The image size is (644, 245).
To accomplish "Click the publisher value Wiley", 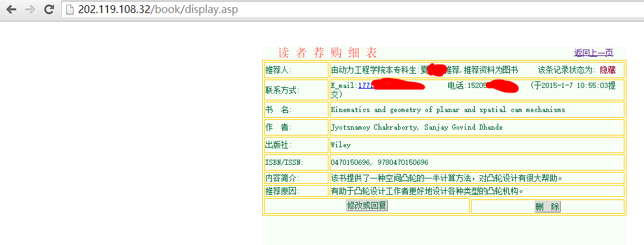I will [x=341, y=145].
